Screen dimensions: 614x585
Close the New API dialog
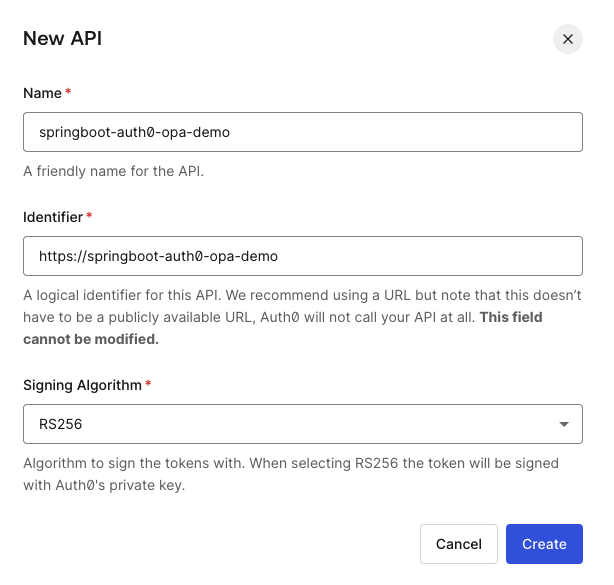click(x=567, y=39)
